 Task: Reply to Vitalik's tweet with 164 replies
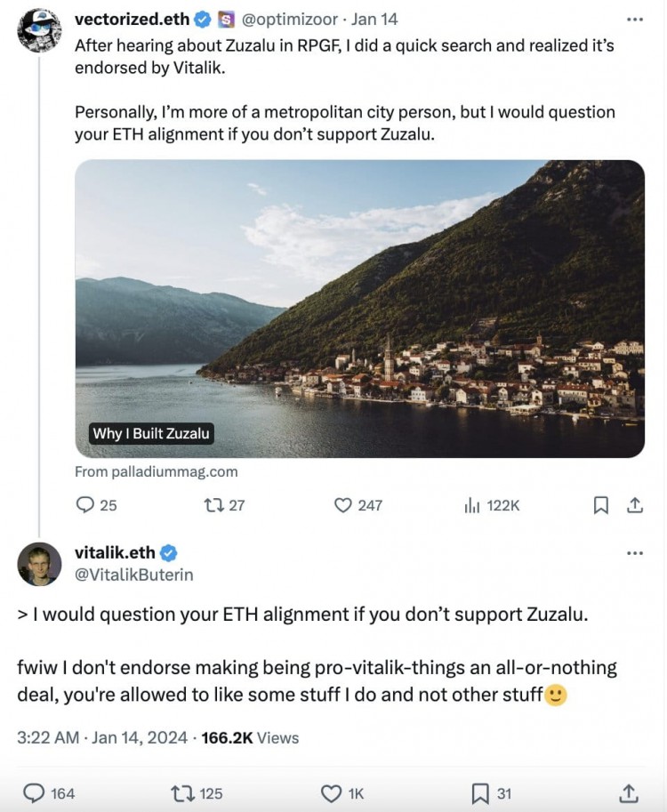(x=49, y=793)
